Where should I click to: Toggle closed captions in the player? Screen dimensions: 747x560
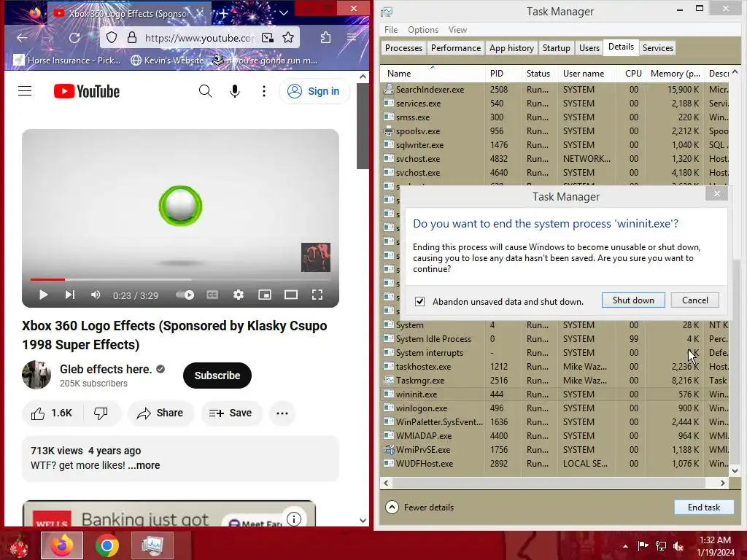coord(212,295)
